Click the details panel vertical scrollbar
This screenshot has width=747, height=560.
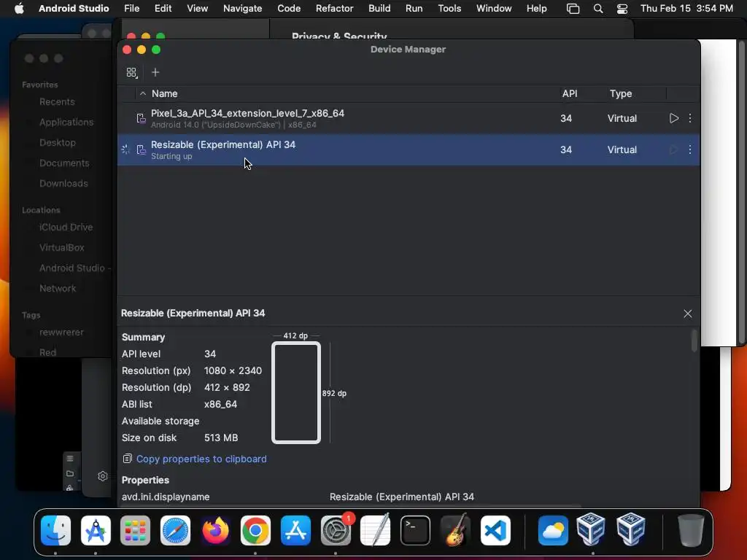pyautogui.click(x=694, y=341)
